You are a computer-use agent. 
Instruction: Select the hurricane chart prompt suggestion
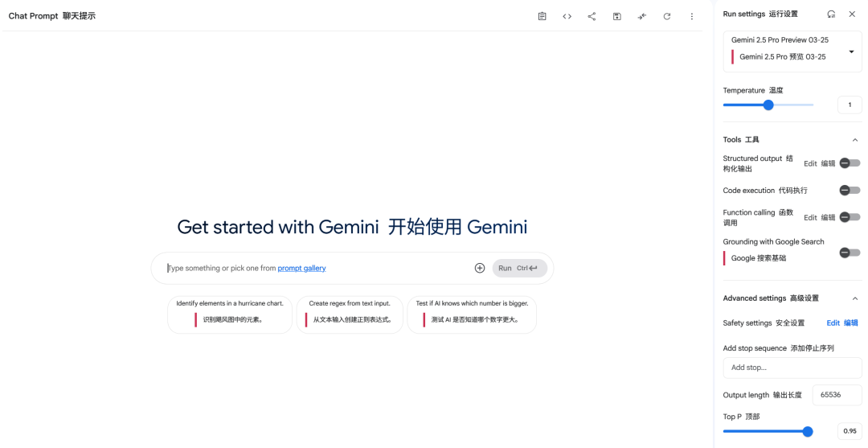[x=230, y=314]
